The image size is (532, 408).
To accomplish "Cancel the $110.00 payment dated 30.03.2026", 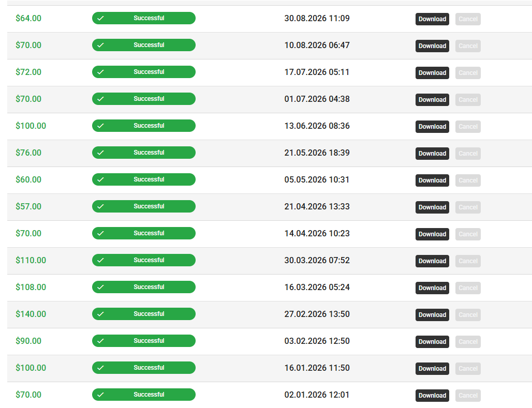I will (468, 261).
